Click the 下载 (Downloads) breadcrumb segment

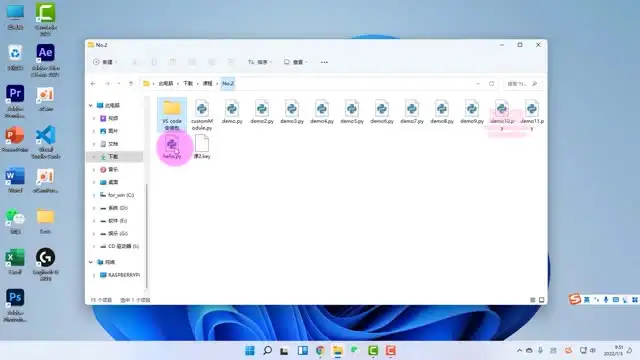click(x=188, y=84)
